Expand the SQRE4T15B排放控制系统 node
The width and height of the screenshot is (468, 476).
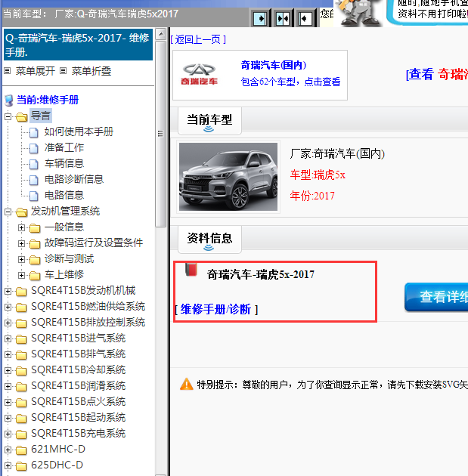pyautogui.click(x=8, y=323)
